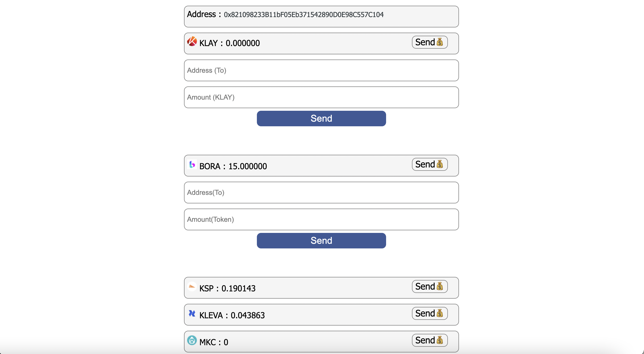The width and height of the screenshot is (644, 354).
Task: Click the money bag icon on KLAY Send
Action: click(440, 42)
